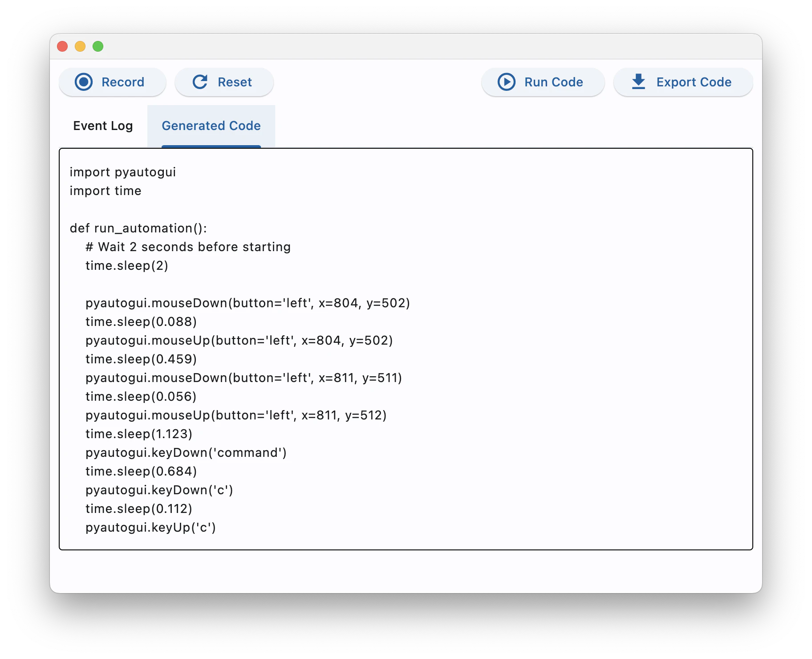Click the keyDown('command') line

coord(186,453)
